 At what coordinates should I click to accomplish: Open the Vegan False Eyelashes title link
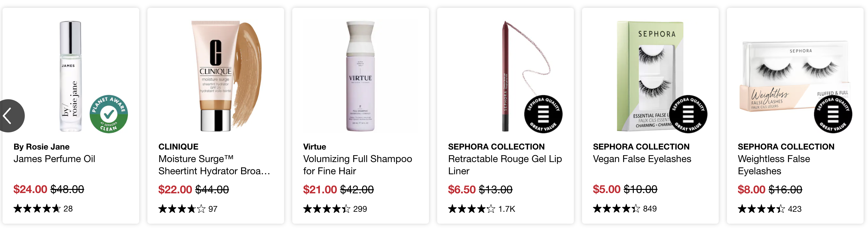tap(642, 159)
